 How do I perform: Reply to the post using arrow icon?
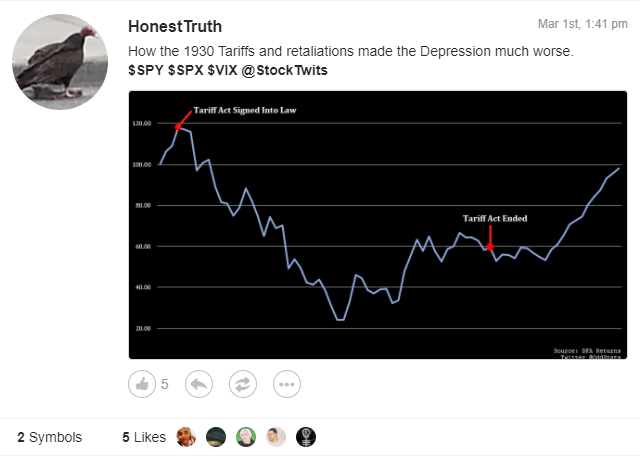point(199,384)
